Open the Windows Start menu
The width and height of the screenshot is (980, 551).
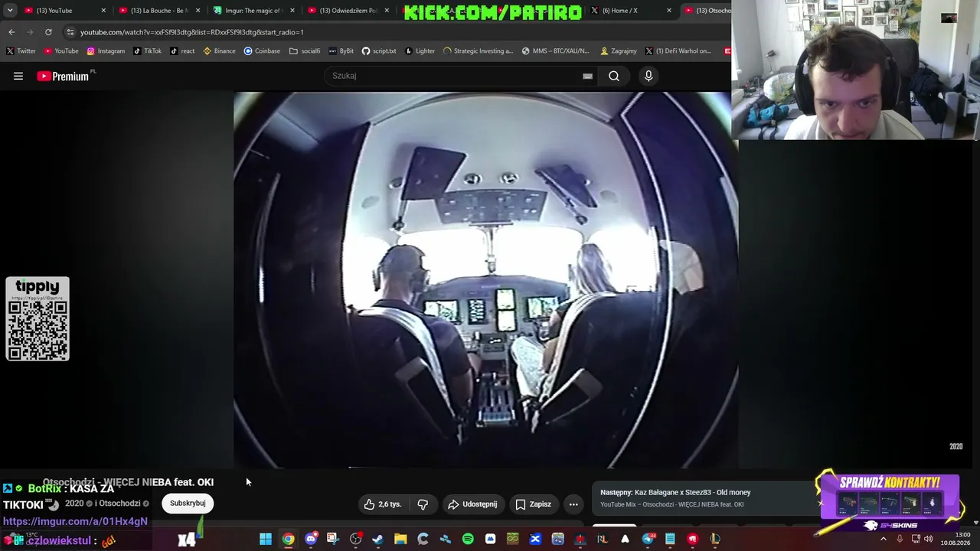point(265,540)
